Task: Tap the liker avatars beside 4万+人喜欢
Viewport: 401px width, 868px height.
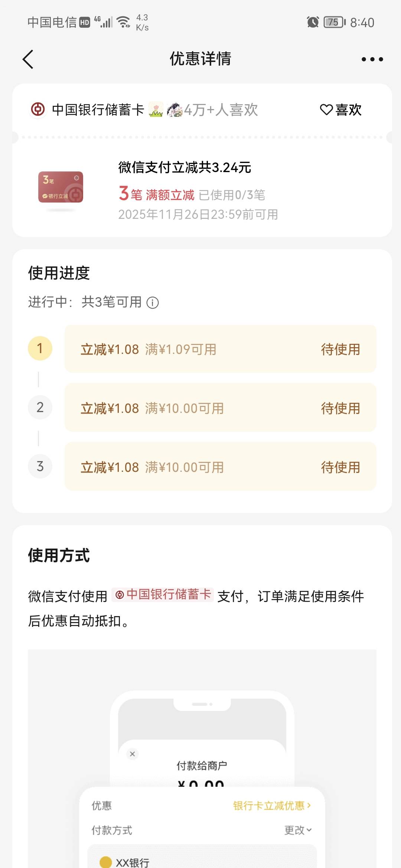Action: coord(165,110)
